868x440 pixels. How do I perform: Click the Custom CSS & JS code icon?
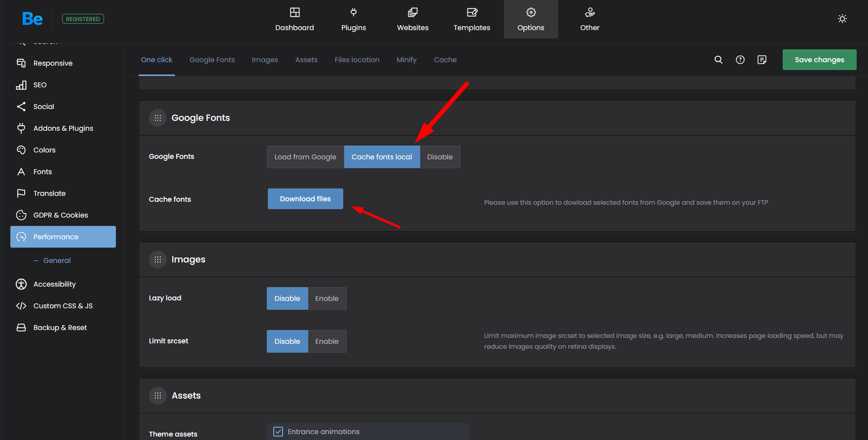pyautogui.click(x=21, y=306)
